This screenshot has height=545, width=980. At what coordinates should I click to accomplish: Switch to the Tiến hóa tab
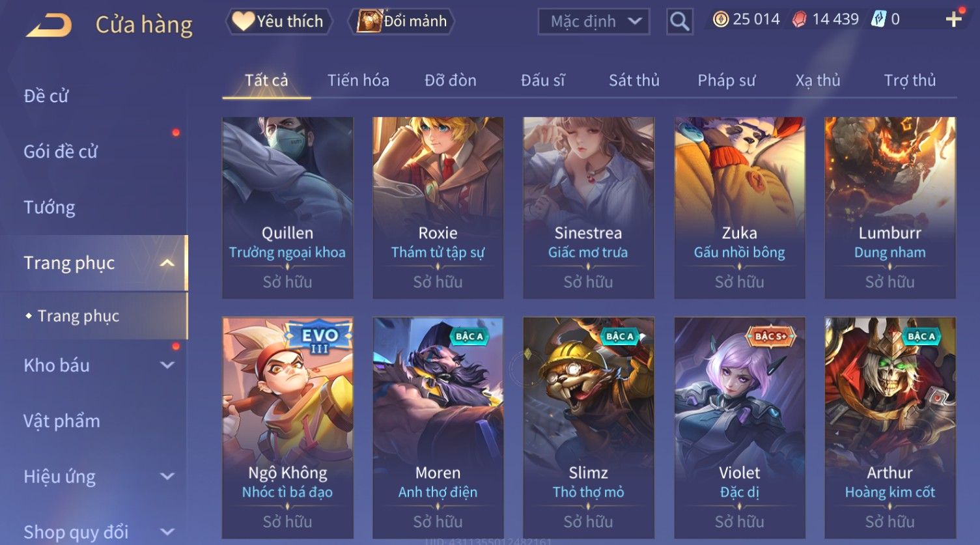click(358, 80)
